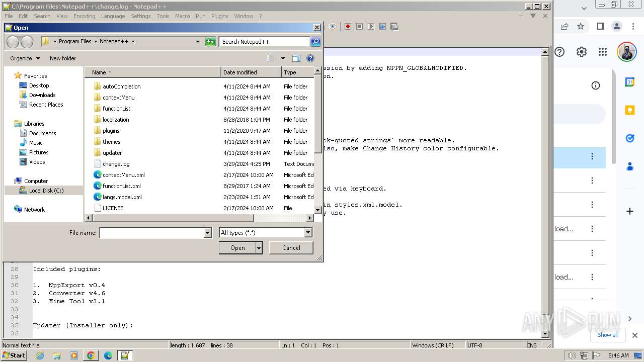644x362 pixels.
Task: Click the Playback macro icon
Action: [371, 26]
